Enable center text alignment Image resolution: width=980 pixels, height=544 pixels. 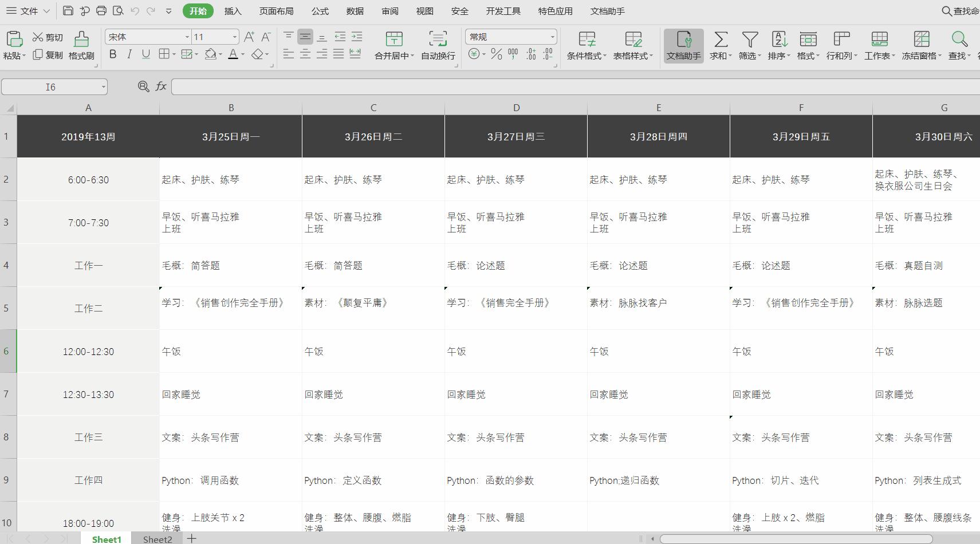pyautogui.click(x=305, y=54)
